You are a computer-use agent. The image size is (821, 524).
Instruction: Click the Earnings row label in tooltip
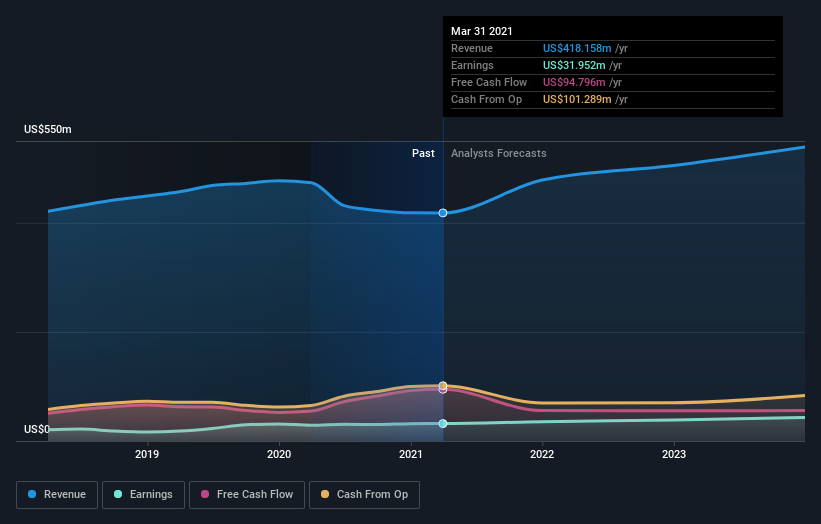point(472,65)
